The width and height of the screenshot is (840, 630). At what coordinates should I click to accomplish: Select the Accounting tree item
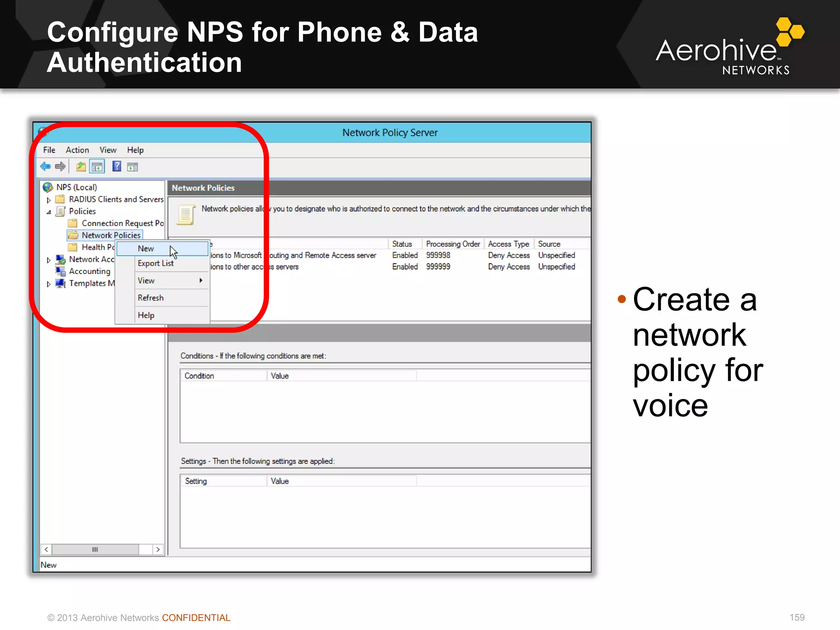tap(90, 271)
